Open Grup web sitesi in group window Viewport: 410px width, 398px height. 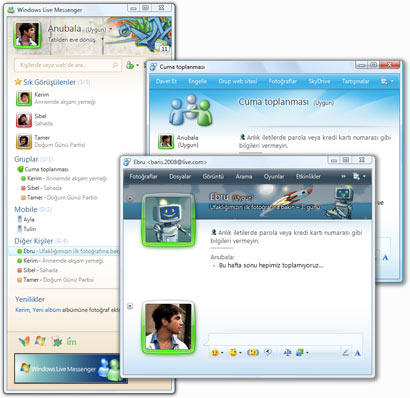[238, 81]
